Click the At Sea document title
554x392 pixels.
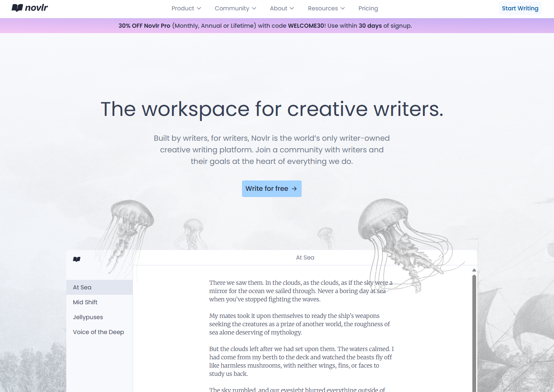pos(305,257)
